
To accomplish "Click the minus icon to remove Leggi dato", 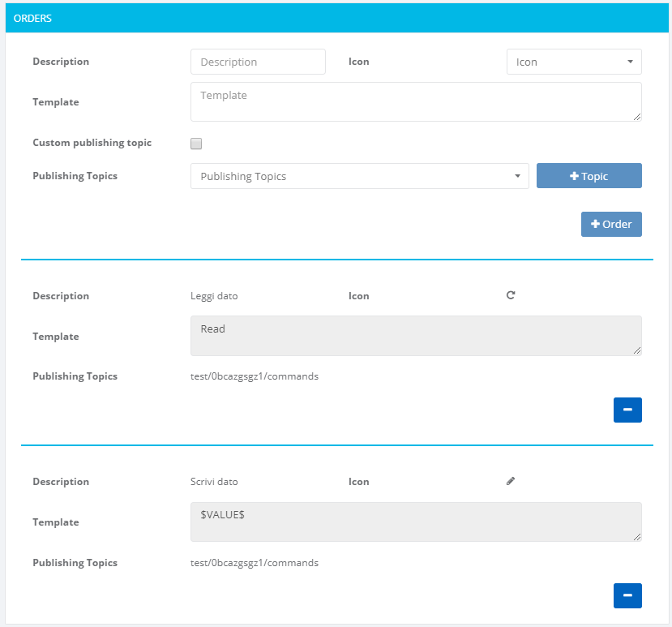I will tap(627, 410).
